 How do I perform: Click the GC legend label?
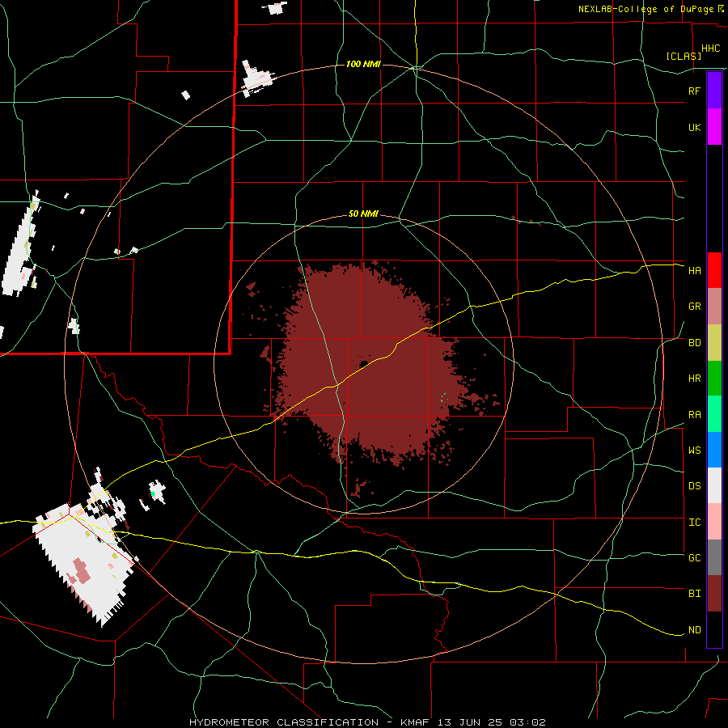point(694,558)
